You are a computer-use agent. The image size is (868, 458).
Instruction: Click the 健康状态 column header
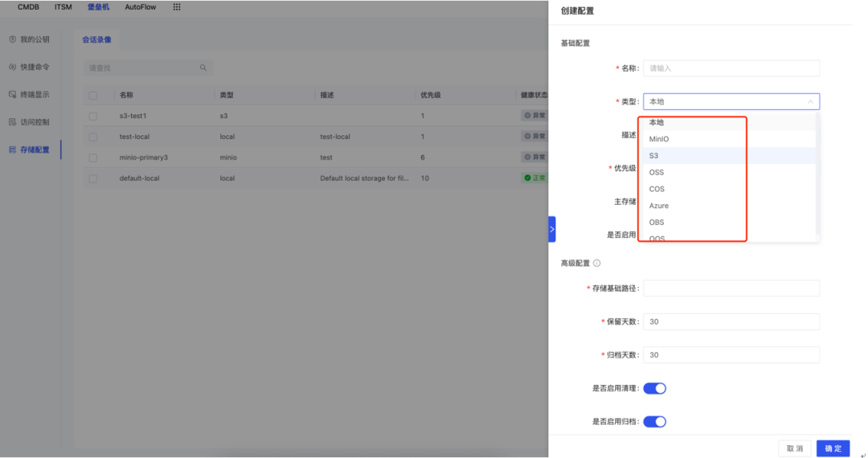pyautogui.click(x=534, y=95)
